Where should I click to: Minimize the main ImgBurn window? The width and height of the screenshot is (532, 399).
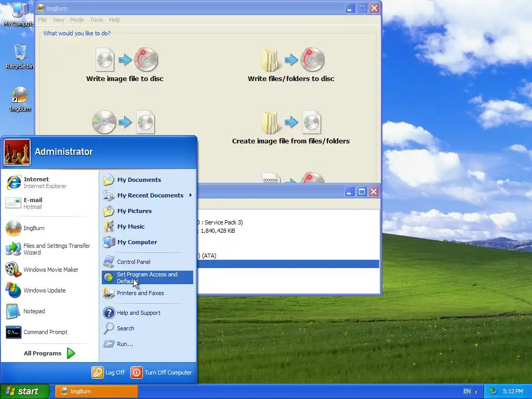pos(350,8)
